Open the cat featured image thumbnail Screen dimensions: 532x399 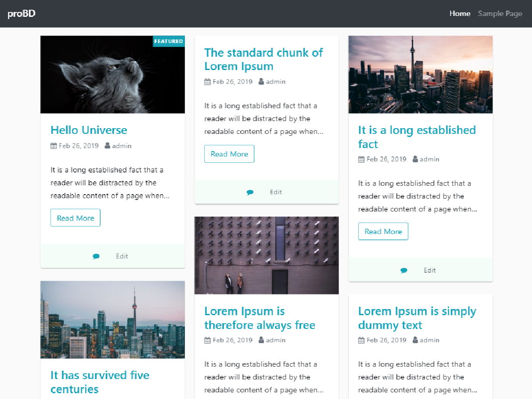click(112, 74)
